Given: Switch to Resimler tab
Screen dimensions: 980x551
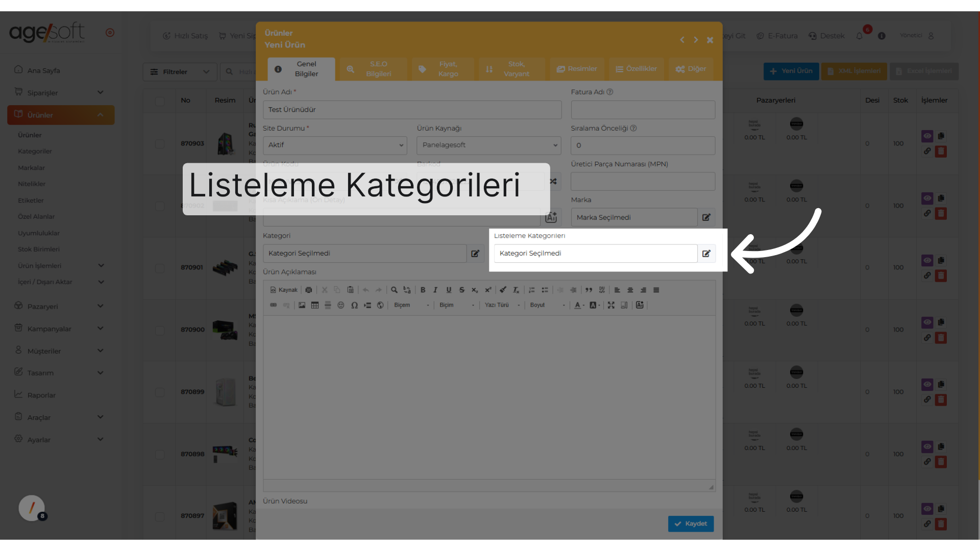Looking at the screenshot, I should click(x=577, y=69).
